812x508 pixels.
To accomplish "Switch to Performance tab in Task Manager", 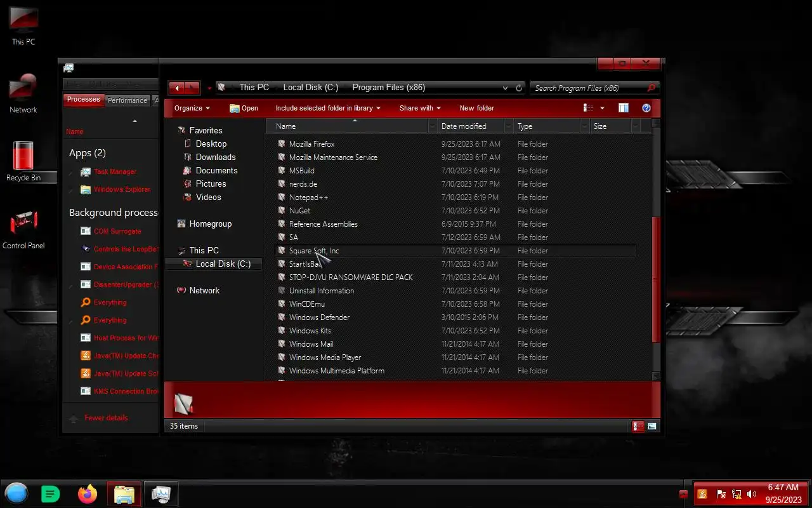I will tap(127, 100).
